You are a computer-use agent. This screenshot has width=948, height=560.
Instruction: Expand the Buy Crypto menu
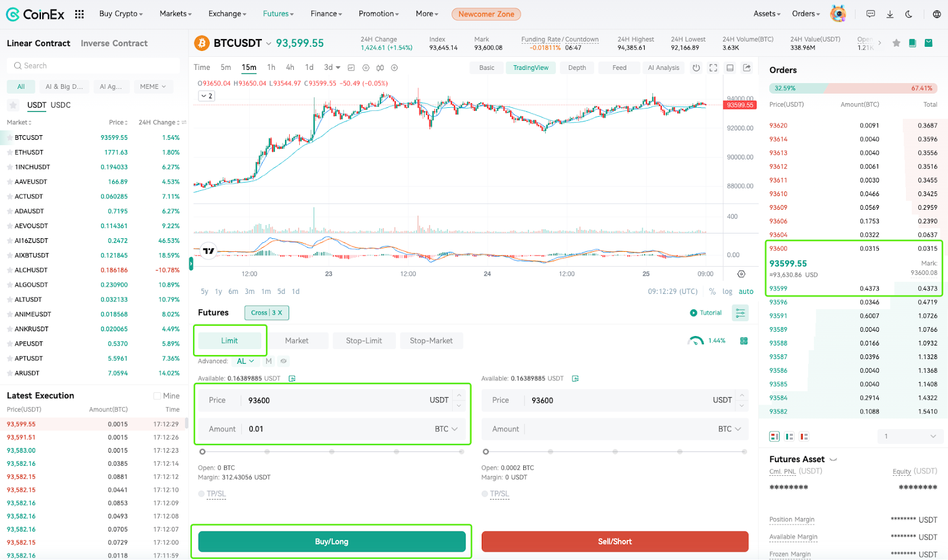pyautogui.click(x=121, y=14)
